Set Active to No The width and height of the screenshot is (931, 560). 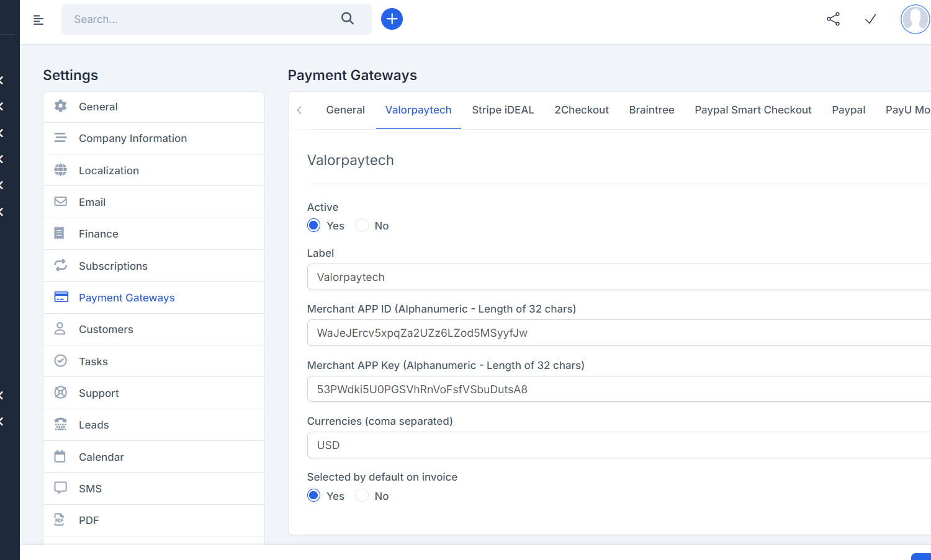(x=362, y=226)
